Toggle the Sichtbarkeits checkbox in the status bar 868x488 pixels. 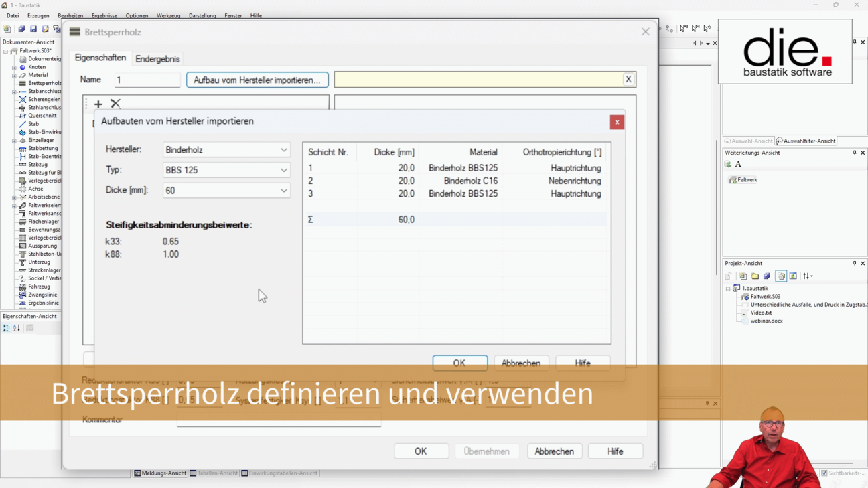click(x=824, y=473)
